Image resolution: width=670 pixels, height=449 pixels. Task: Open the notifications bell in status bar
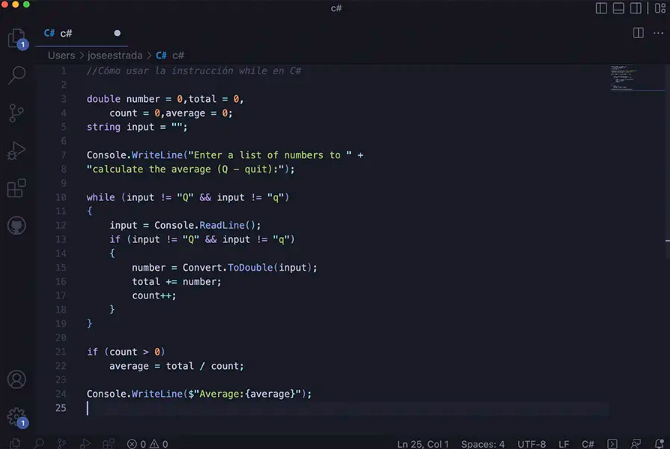click(x=659, y=444)
